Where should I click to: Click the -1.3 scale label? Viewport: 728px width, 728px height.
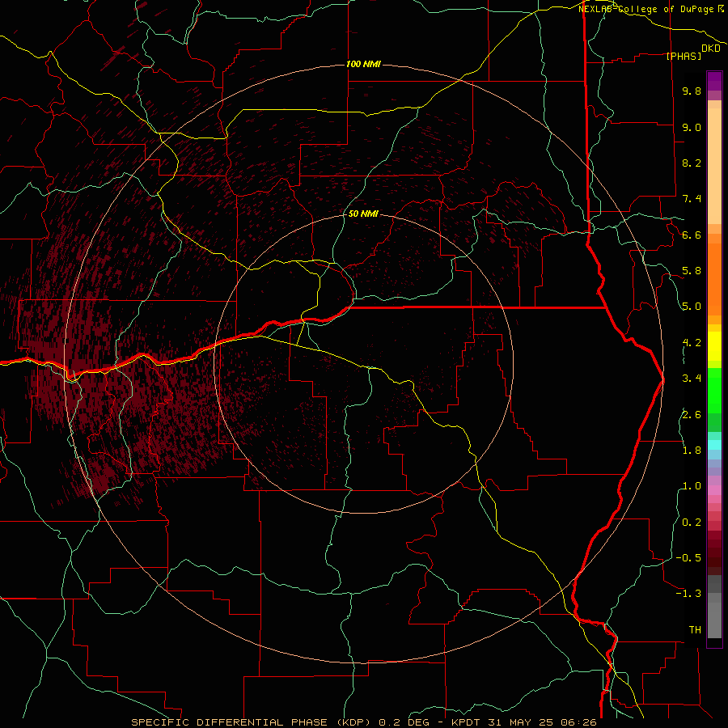pos(688,594)
